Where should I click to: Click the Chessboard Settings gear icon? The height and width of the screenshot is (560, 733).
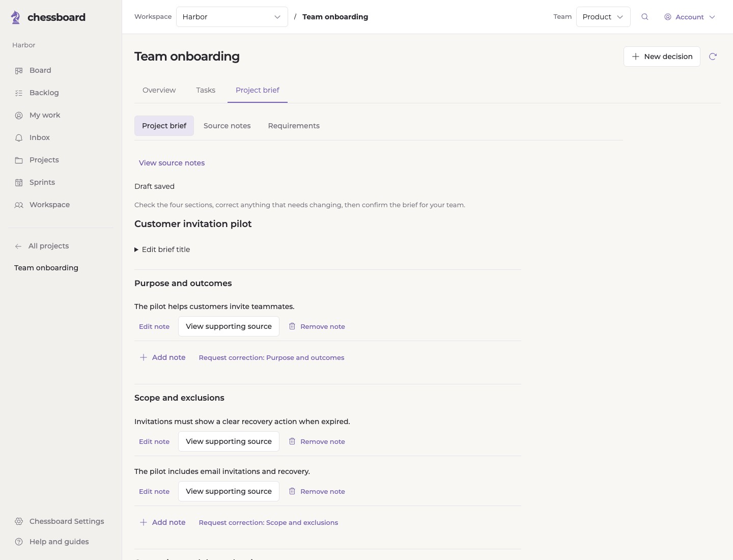pos(19,521)
